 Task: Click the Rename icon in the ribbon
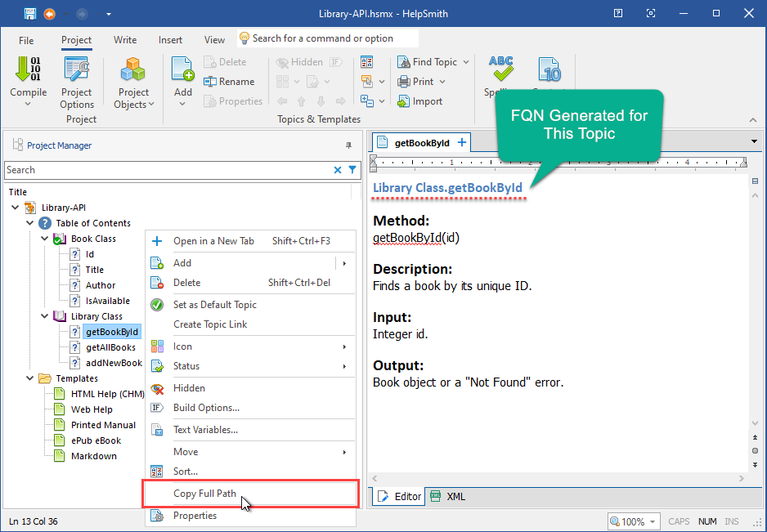pos(210,81)
